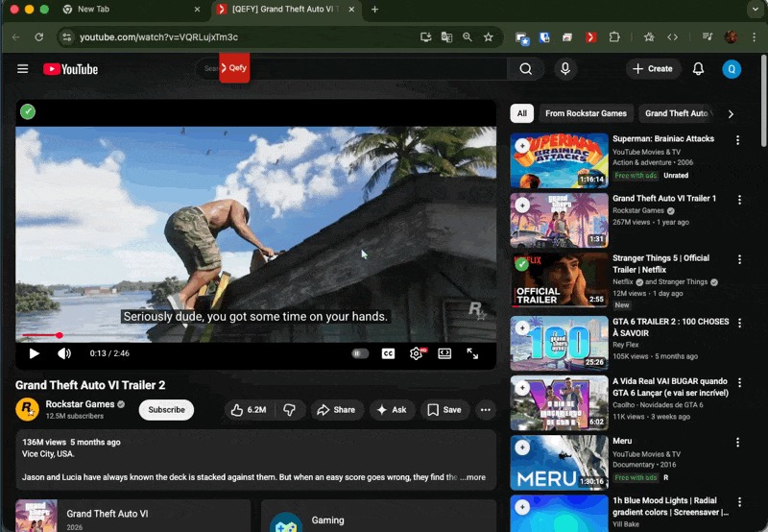
Task: Switch to the New Tab browser tab
Action: (132, 10)
